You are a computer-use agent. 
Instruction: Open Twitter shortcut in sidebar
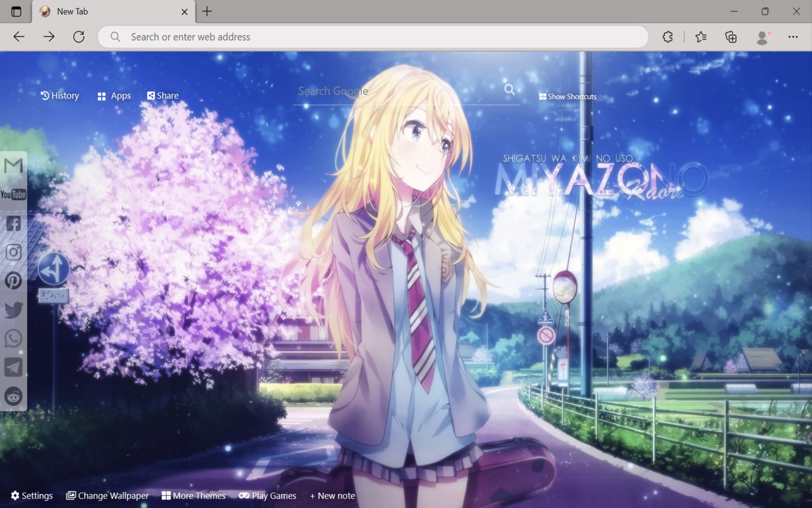(13, 310)
